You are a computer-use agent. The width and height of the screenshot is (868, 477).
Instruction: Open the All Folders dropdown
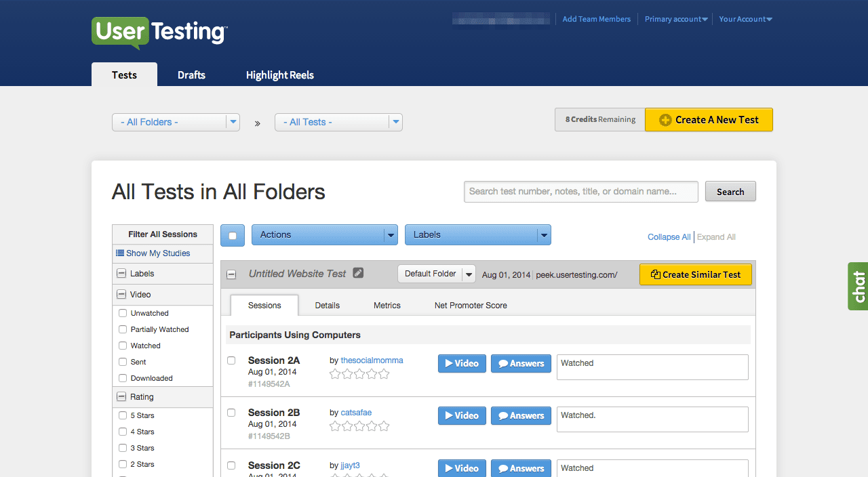(176, 122)
